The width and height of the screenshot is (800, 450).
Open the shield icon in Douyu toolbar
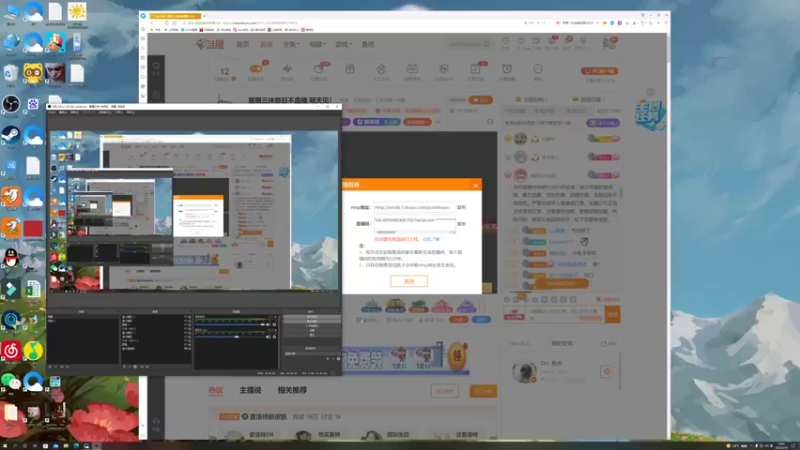coord(444,69)
